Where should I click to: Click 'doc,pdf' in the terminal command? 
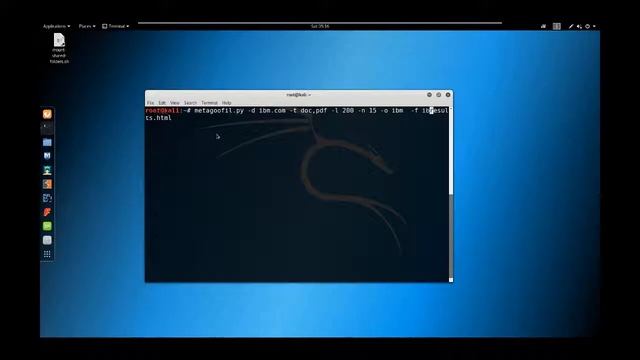pyautogui.click(x=313, y=111)
